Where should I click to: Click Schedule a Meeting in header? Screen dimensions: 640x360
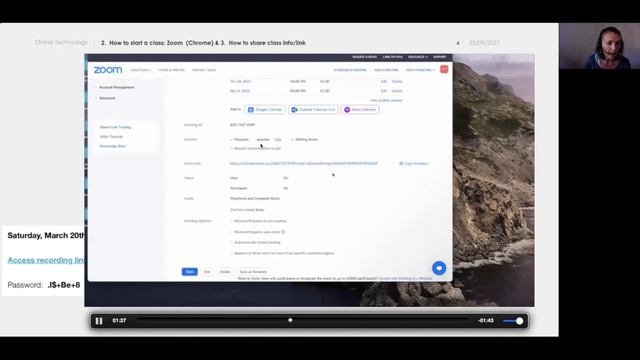point(350,70)
